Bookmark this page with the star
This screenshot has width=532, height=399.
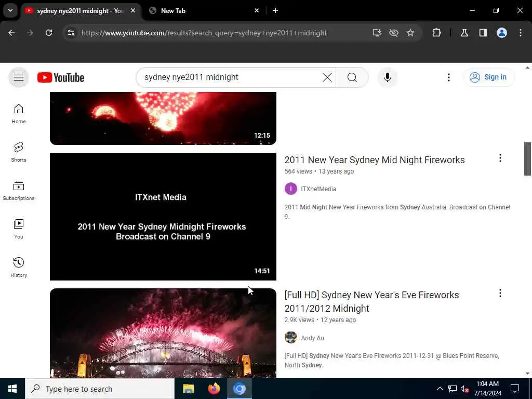[x=410, y=33]
